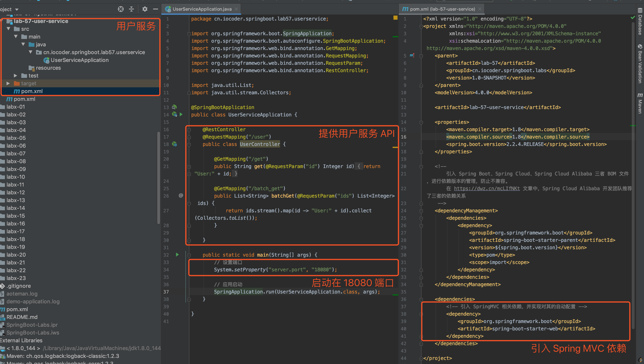Collapse the src folder
644x364 pixels.
tap(9, 29)
